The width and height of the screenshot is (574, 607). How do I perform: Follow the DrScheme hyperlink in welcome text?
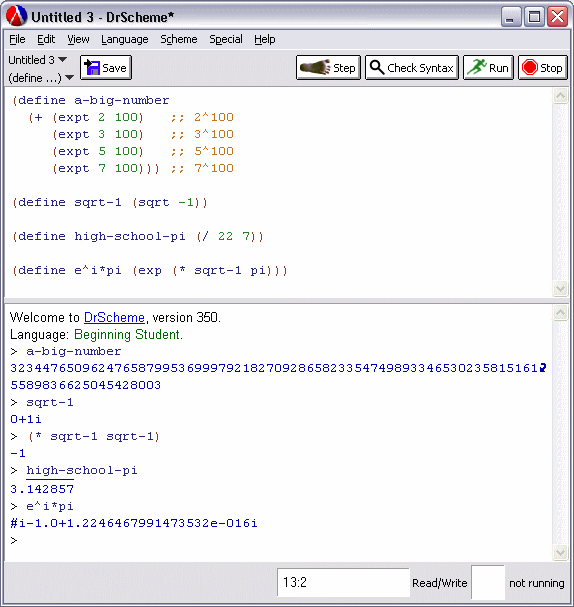click(x=114, y=317)
